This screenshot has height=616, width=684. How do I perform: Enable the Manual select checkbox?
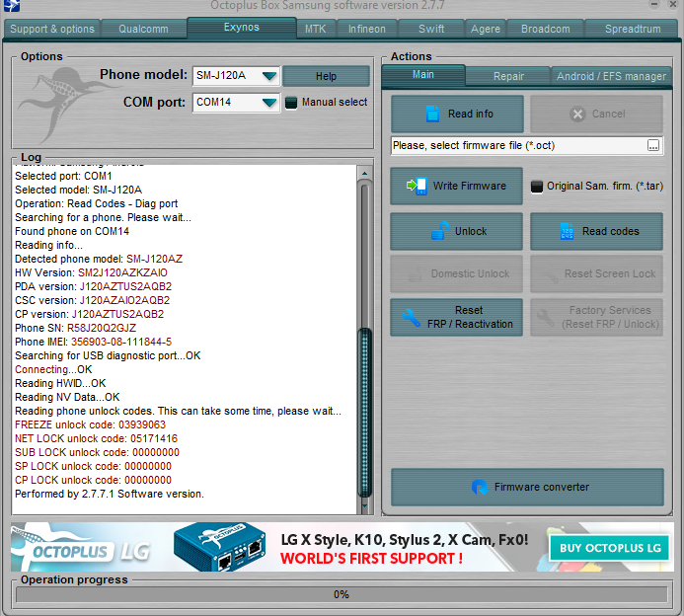click(291, 103)
